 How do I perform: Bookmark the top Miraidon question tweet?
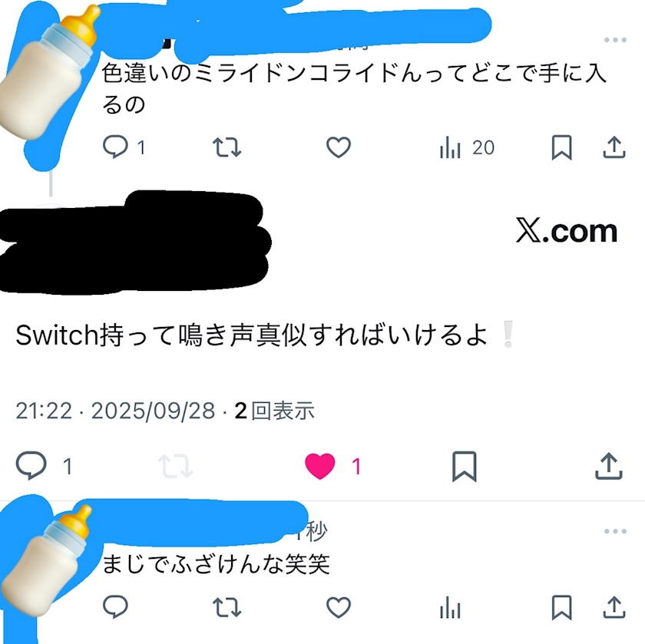click(x=561, y=147)
